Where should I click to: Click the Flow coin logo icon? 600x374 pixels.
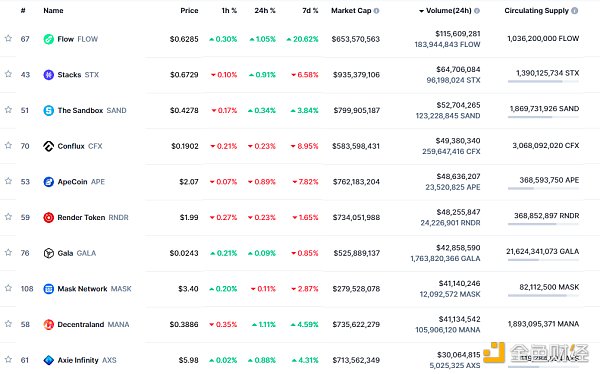(x=49, y=39)
